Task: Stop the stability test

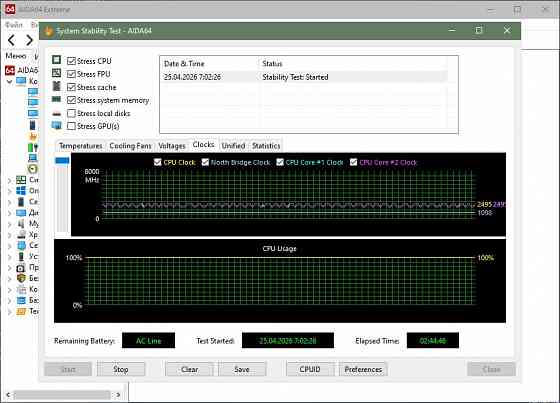Action: [x=121, y=369]
